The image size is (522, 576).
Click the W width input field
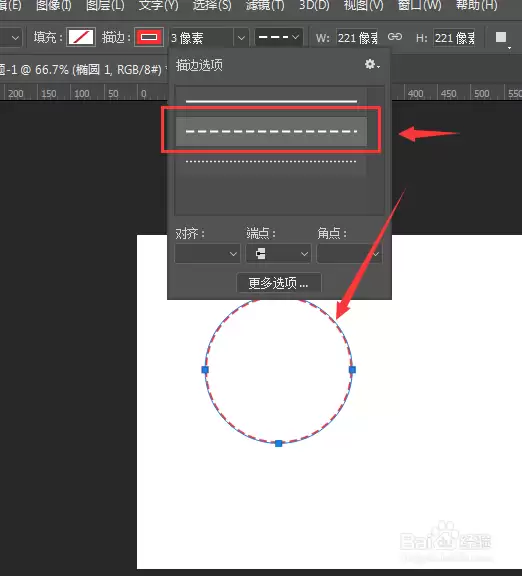click(357, 38)
